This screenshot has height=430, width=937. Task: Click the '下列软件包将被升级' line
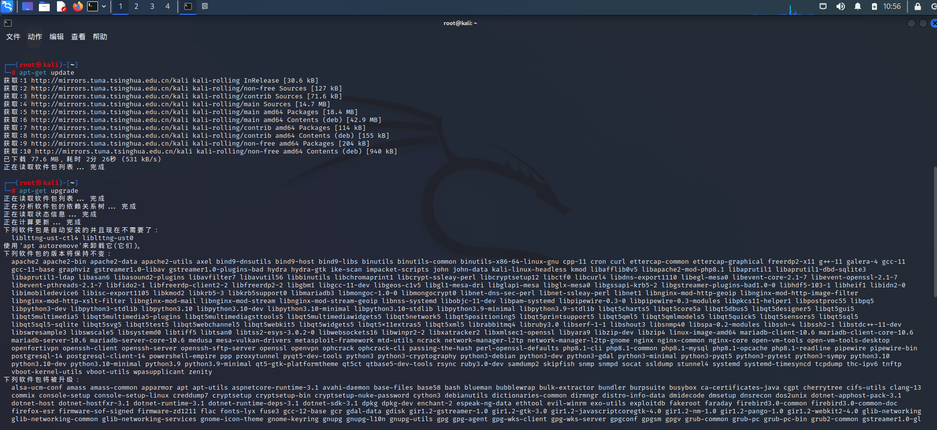(41, 379)
